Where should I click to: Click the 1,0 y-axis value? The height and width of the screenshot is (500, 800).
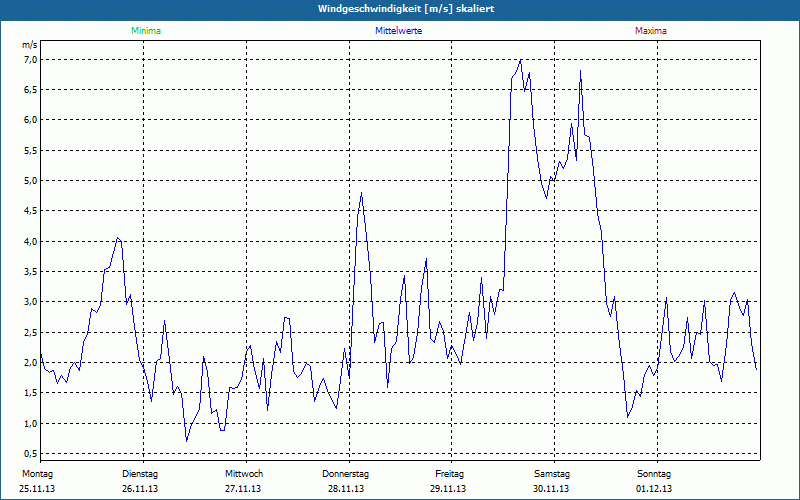31,423
